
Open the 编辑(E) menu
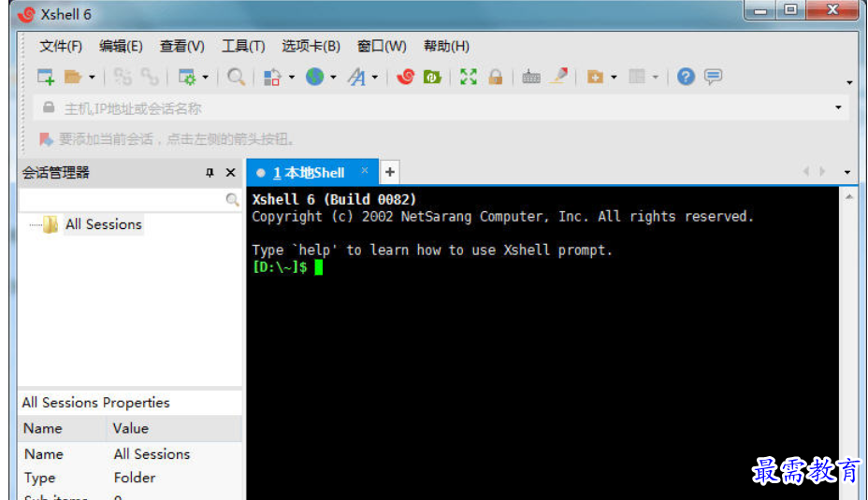point(121,46)
